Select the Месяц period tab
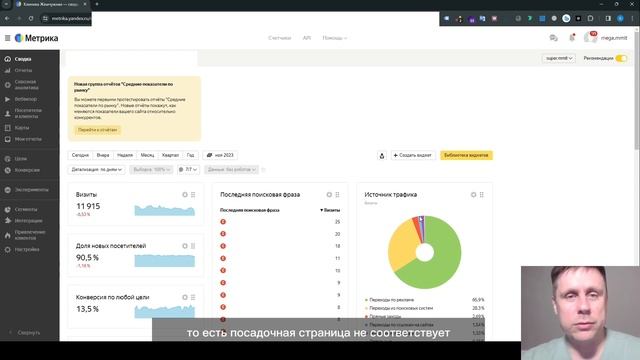 coord(147,155)
